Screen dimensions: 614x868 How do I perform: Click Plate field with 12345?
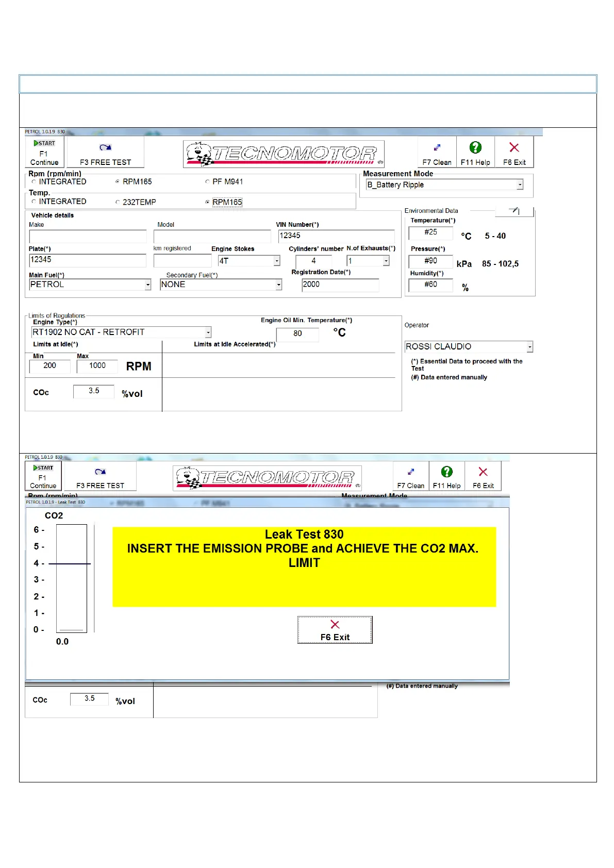pyautogui.click(x=88, y=260)
